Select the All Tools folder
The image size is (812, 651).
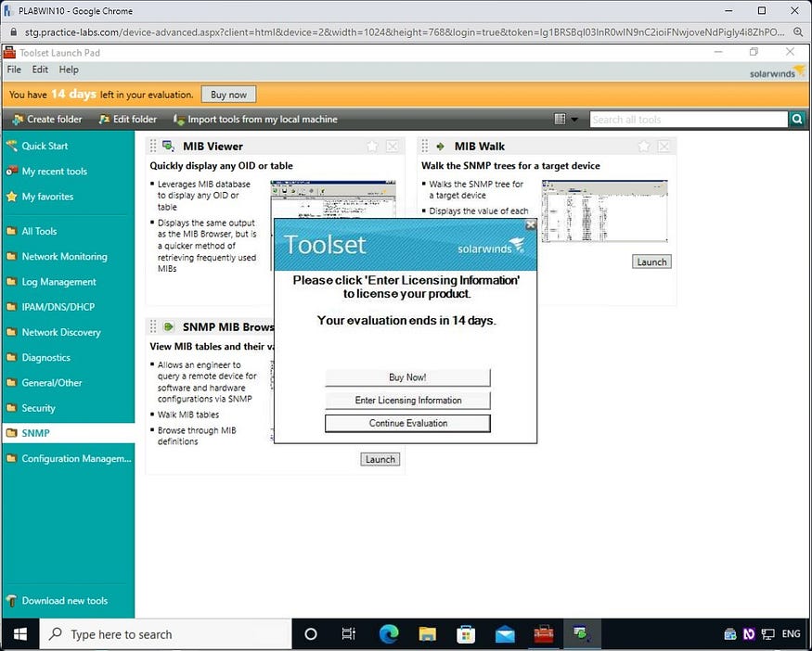pyautogui.click(x=39, y=231)
